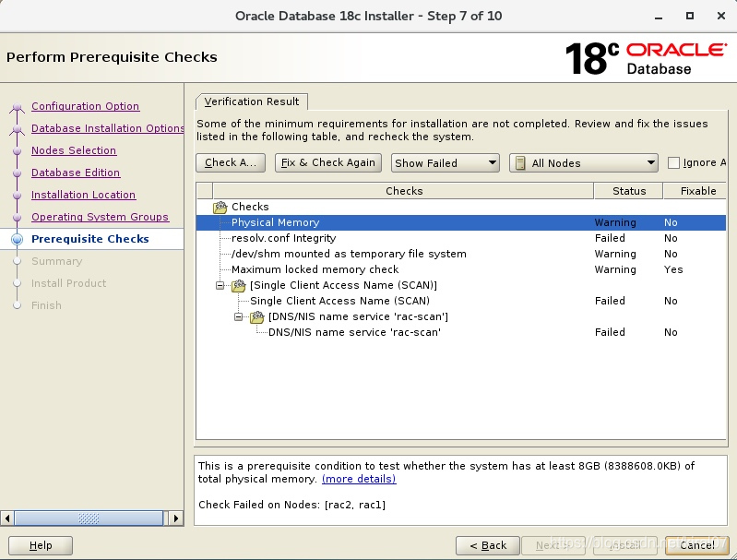The image size is (737, 560).
Task: Click the Single Client Access Name folder icon
Action: (x=239, y=285)
